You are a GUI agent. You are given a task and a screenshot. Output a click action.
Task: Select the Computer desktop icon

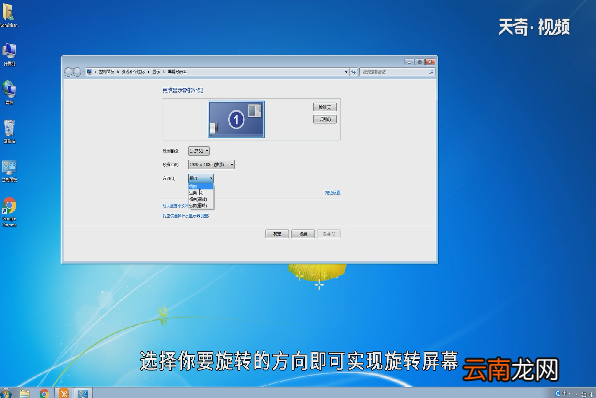pos(9,54)
